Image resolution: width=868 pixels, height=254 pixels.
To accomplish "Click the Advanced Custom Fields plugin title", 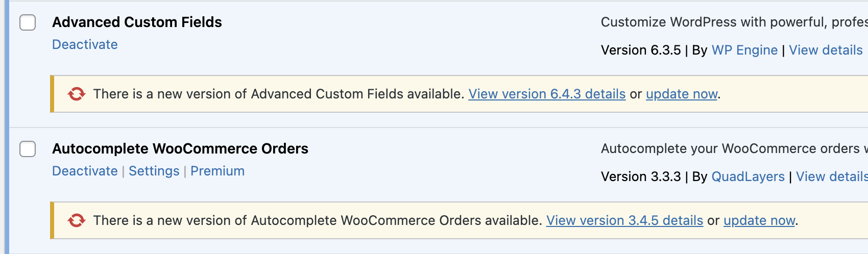I will coord(137,22).
